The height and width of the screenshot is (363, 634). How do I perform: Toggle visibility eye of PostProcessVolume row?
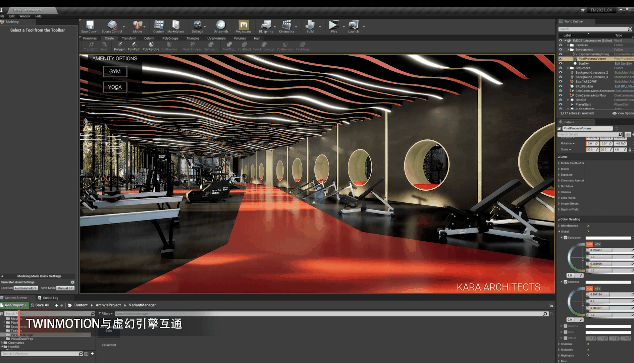click(x=560, y=59)
